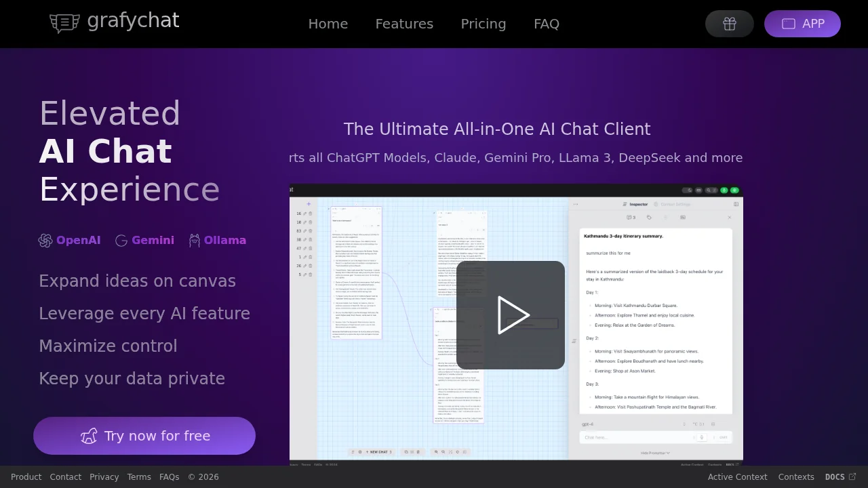
Task: Close the Kathmandu itinerary inspector card
Action: coord(730,218)
